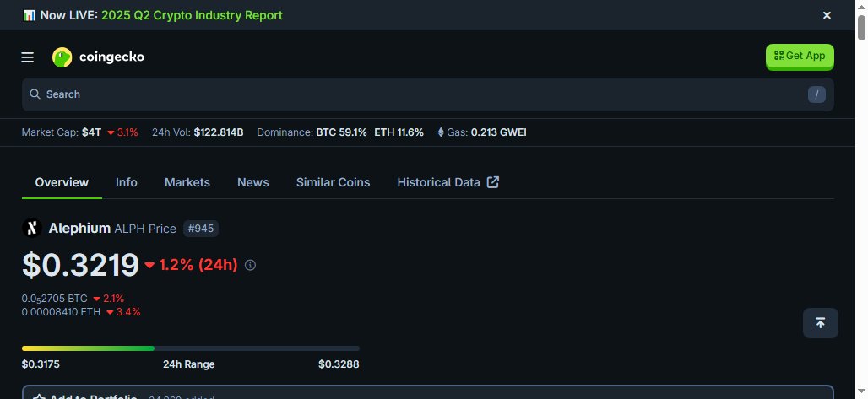Click the 3.4% ETH change text
The height and width of the screenshot is (399, 868).
123,312
